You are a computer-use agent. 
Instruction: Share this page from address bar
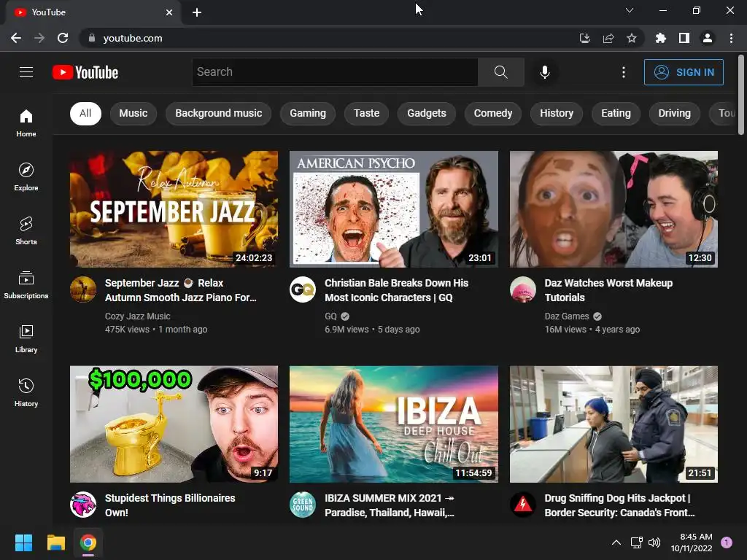click(608, 38)
